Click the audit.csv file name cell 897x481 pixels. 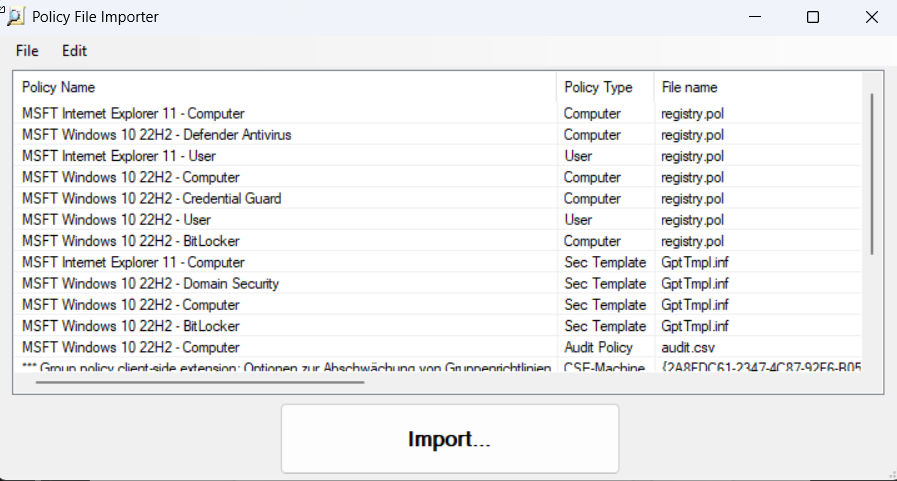688,347
